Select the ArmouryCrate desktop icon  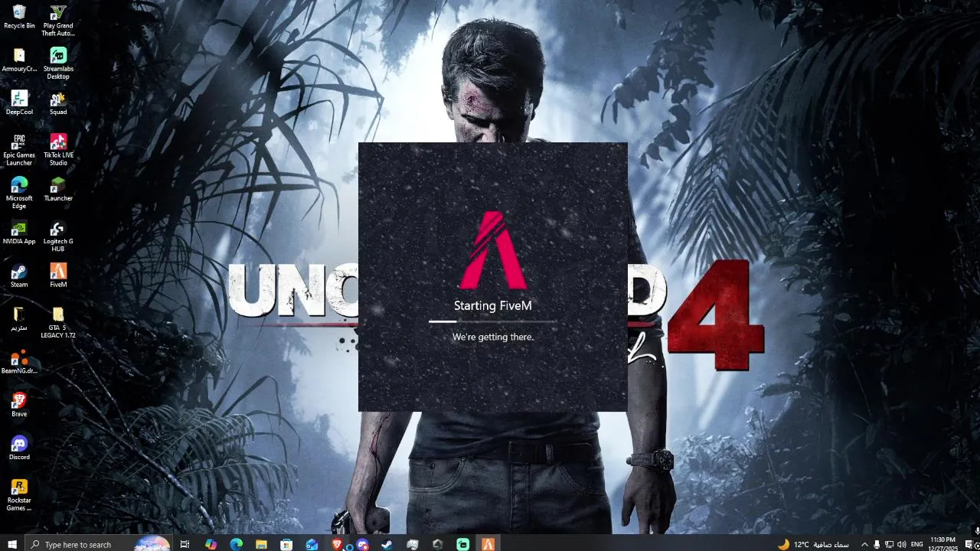(x=19, y=60)
